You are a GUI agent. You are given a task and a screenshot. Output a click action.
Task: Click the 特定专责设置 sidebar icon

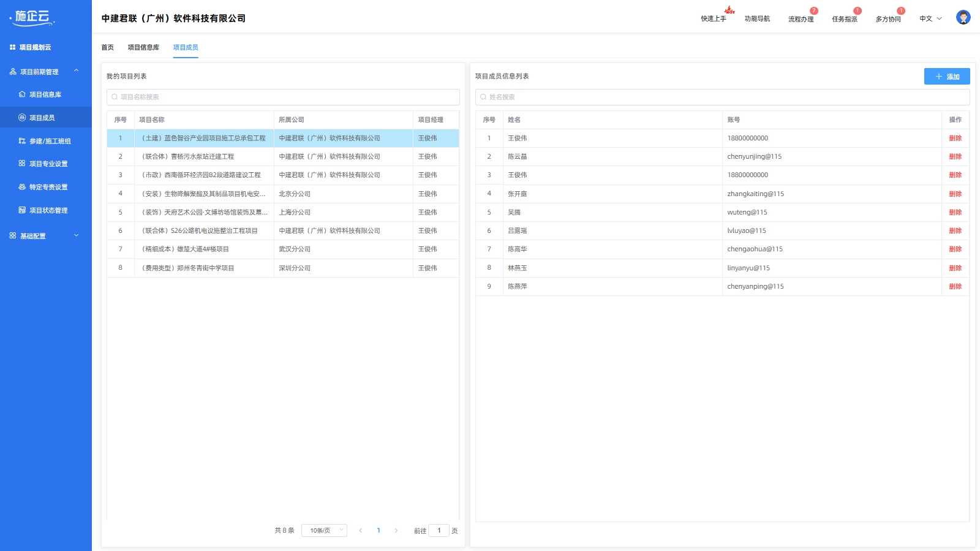tap(22, 187)
